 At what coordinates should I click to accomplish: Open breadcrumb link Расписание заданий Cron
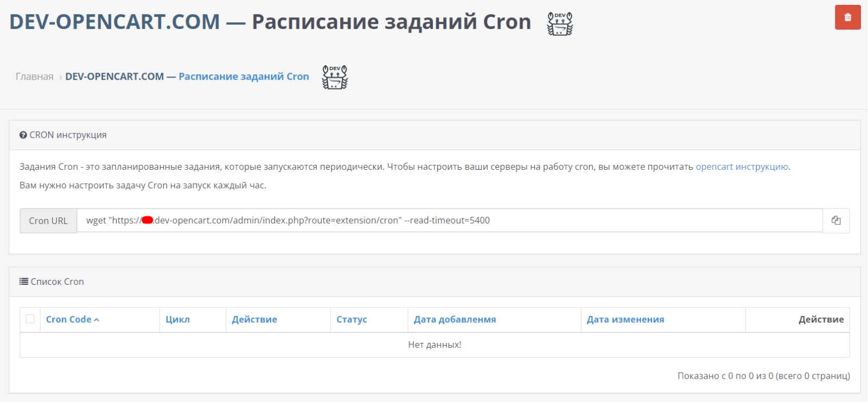(x=244, y=76)
